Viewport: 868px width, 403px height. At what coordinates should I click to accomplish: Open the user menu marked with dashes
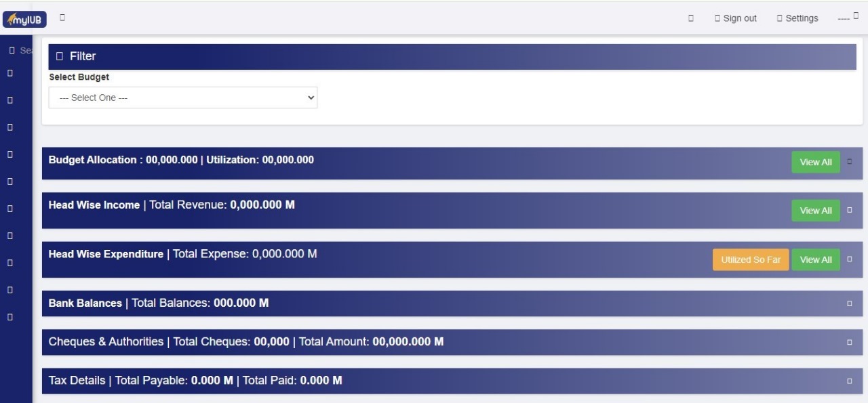848,17
